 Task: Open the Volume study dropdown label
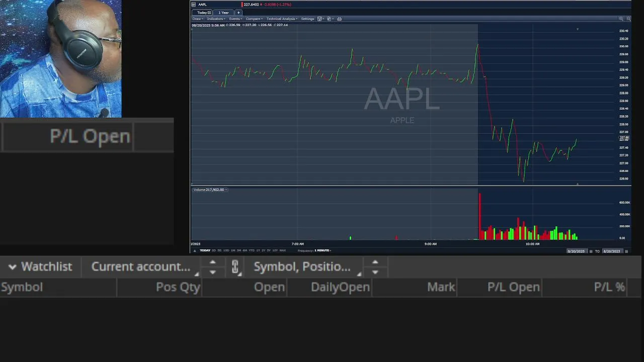pos(210,190)
